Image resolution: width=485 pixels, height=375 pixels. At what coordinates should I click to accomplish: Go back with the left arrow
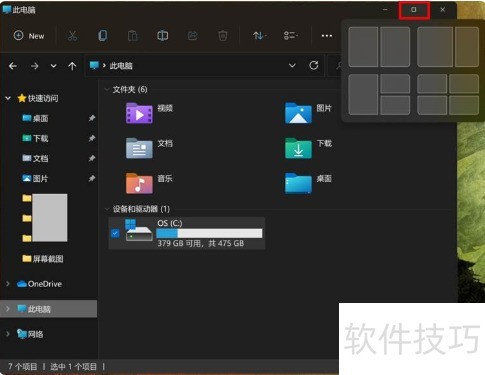13,66
